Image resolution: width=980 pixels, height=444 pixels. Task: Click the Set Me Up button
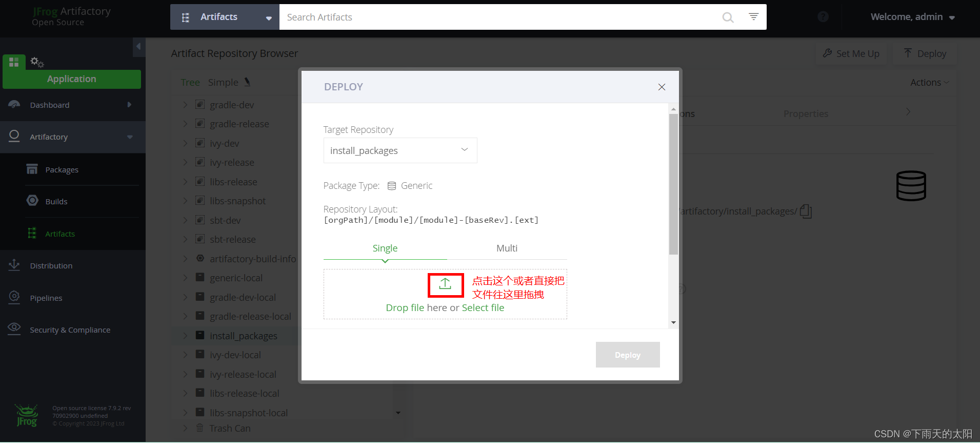[x=851, y=54]
